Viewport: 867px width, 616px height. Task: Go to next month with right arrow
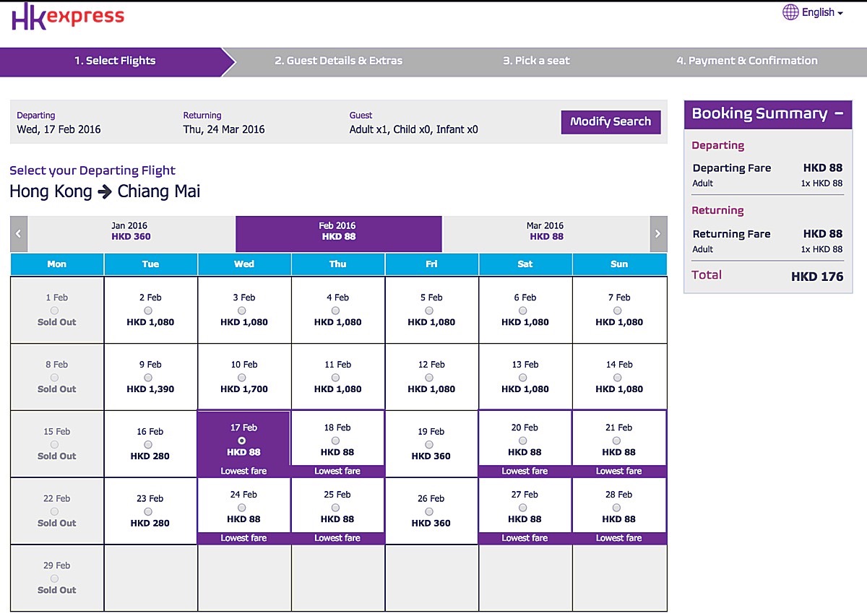point(658,234)
